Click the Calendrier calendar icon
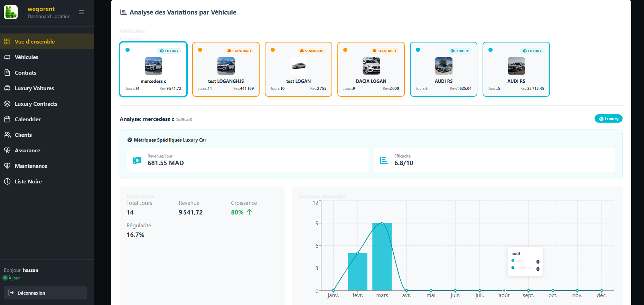Image resolution: width=644 pixels, height=305 pixels. point(7,120)
